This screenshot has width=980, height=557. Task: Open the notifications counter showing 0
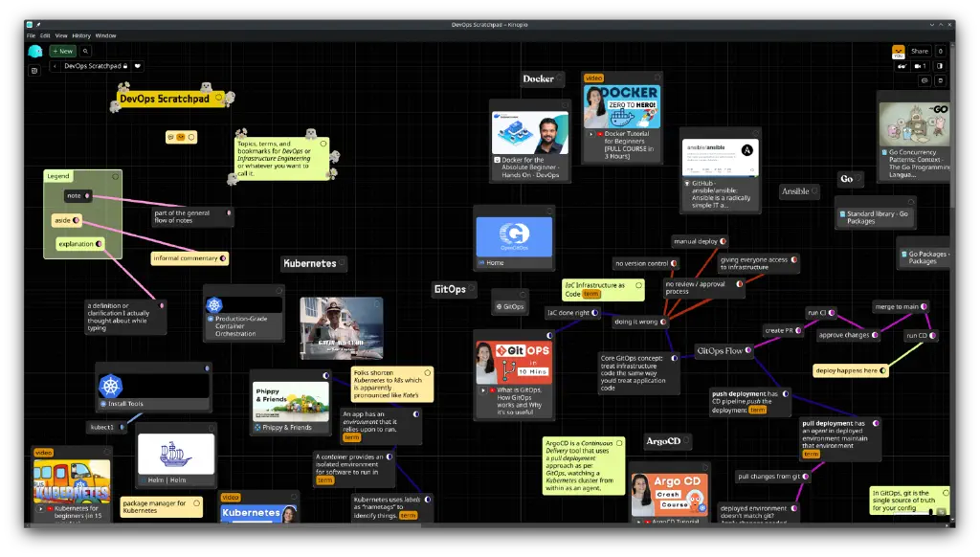click(x=940, y=52)
